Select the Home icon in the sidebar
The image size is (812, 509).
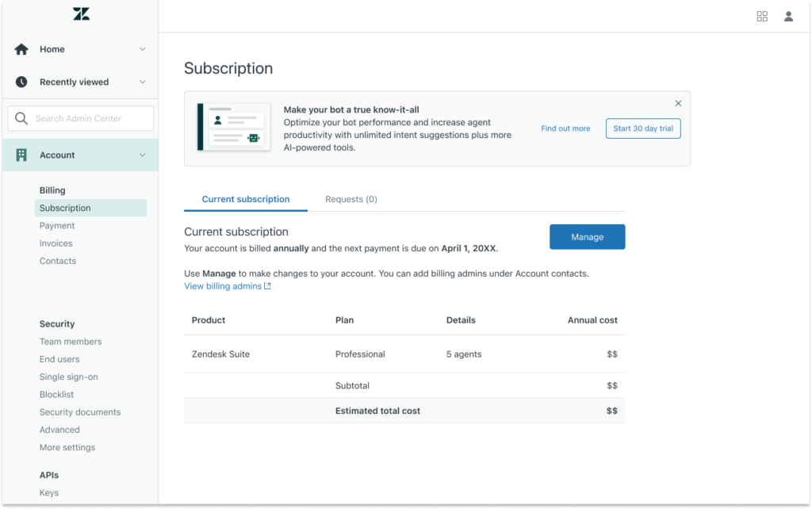coord(21,49)
